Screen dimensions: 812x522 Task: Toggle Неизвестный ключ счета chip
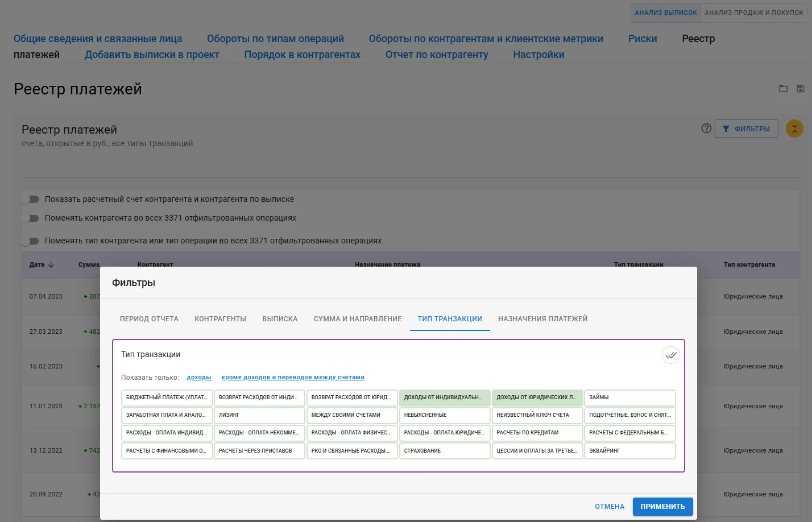pyautogui.click(x=537, y=415)
